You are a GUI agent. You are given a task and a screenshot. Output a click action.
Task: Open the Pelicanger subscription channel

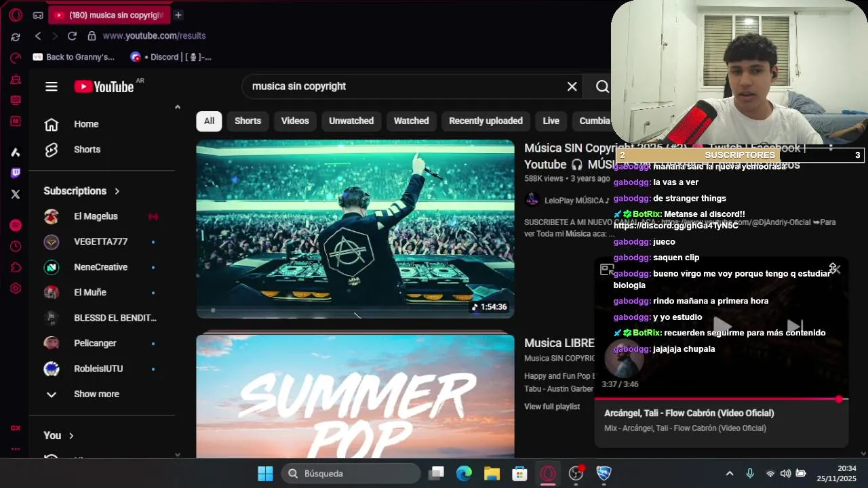[102, 343]
